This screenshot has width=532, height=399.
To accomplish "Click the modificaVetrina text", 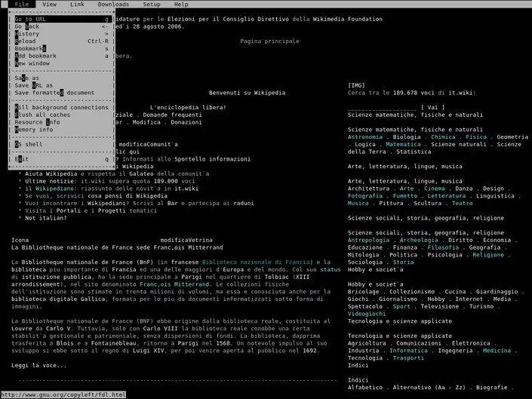I will pyautogui.click(x=186, y=240).
